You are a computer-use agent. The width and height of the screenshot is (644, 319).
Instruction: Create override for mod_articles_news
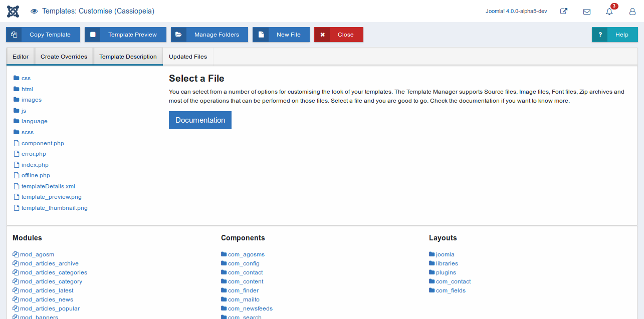(47, 299)
